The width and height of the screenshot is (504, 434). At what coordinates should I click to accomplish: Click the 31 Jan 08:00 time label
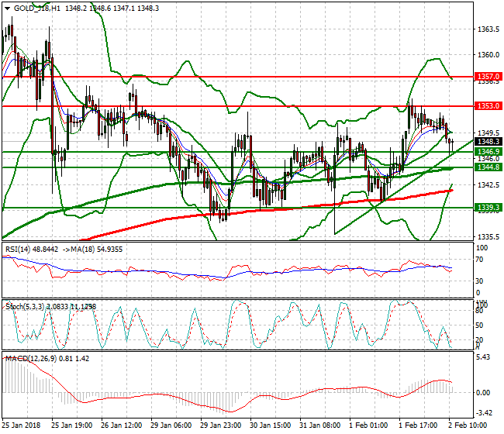(x=320, y=425)
